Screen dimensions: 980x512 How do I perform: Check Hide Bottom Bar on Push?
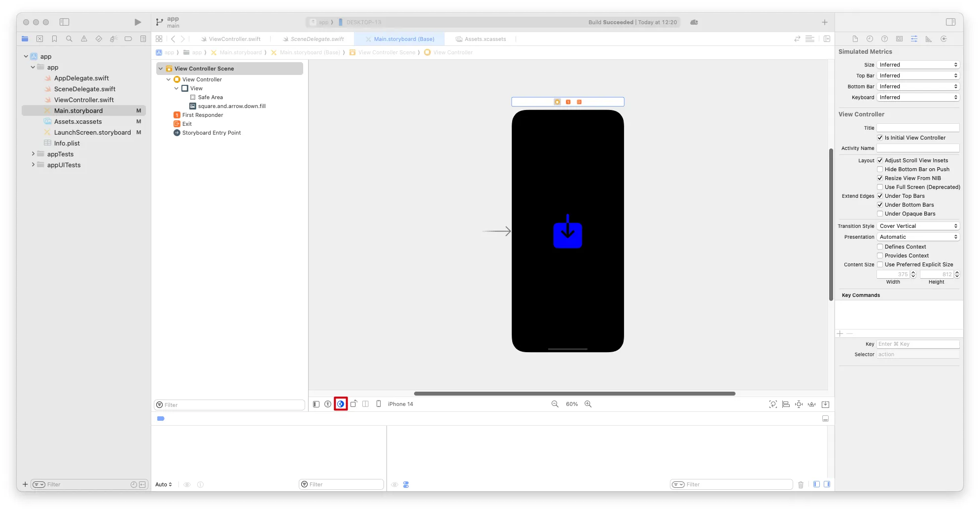[880, 169]
